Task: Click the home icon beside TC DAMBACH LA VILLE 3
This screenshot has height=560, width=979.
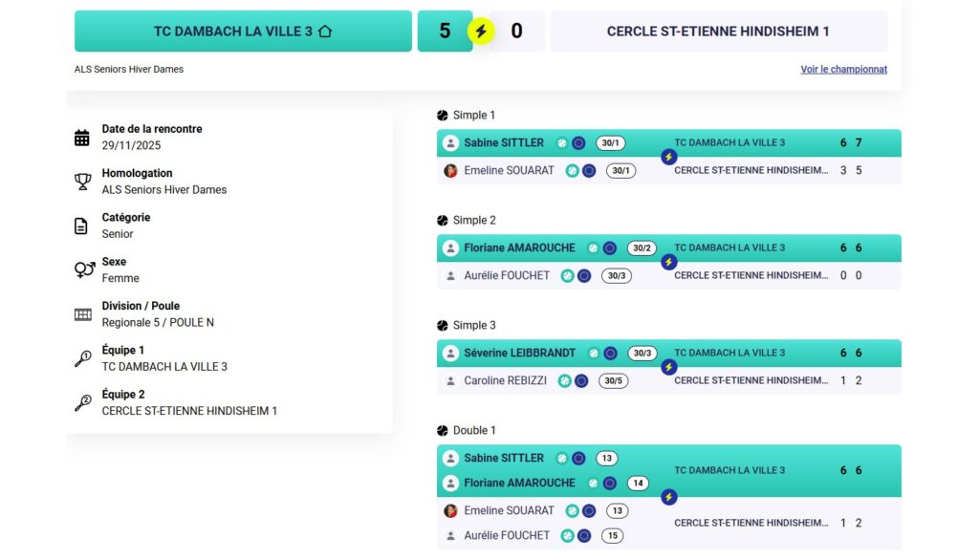Action: pos(325,32)
